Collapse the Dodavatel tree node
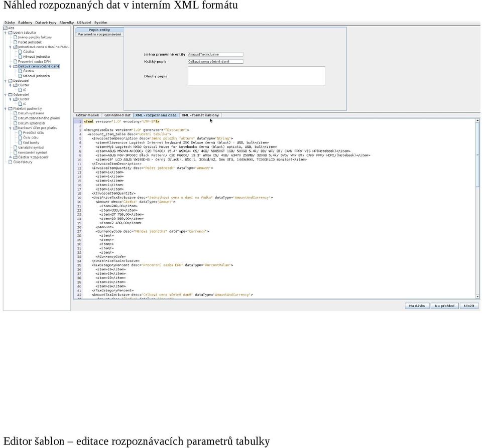This screenshot has height=448, width=482. (x=6, y=81)
